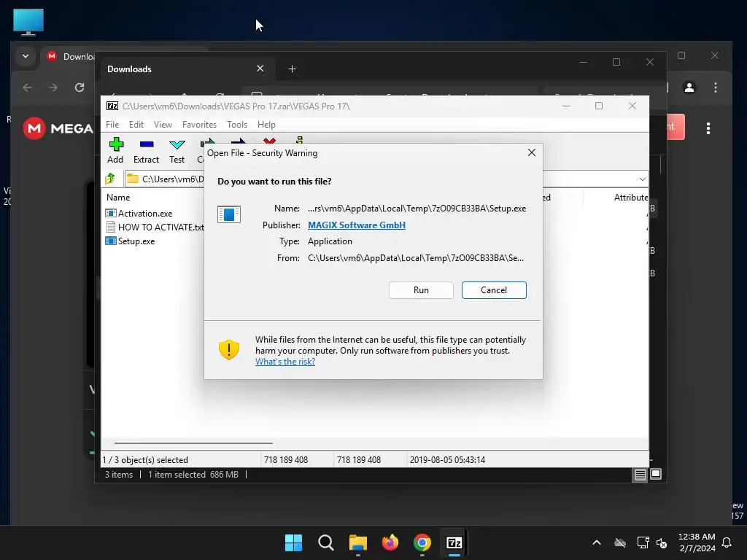This screenshot has width=747, height=560.
Task: Click the desktop monitor icon
Action: 28,22
